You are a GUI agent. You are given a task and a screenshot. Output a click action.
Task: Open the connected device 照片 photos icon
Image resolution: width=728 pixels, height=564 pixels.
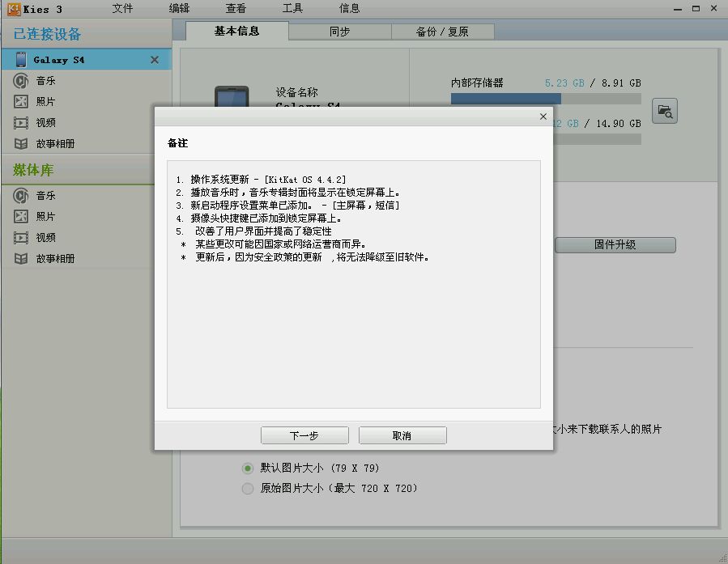(x=20, y=102)
